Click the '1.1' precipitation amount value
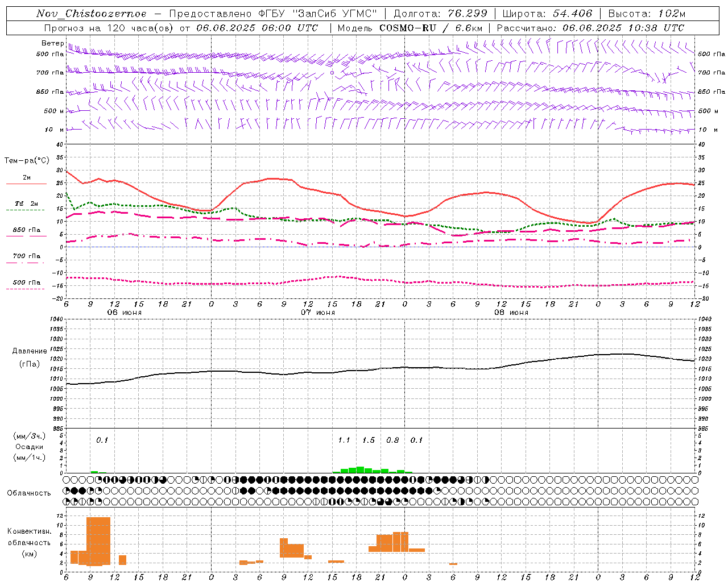728x582 pixels. [x=344, y=440]
